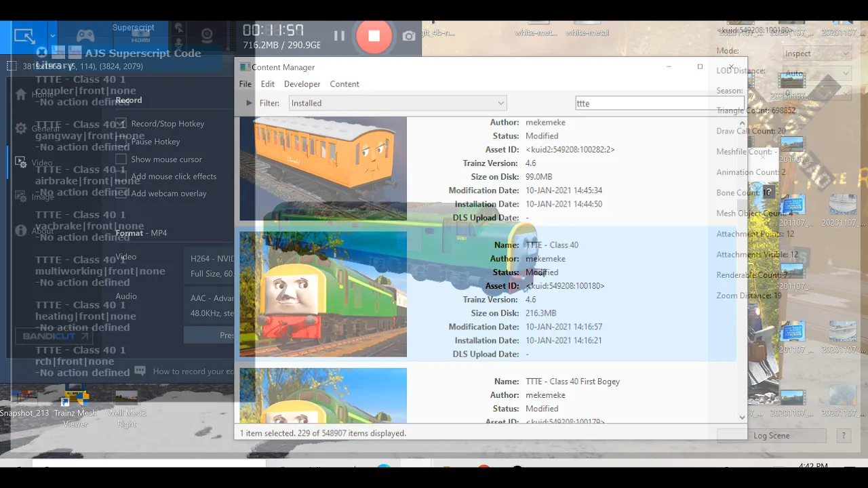Open File menu in Content Manager
This screenshot has height=488, width=868.
[245, 84]
